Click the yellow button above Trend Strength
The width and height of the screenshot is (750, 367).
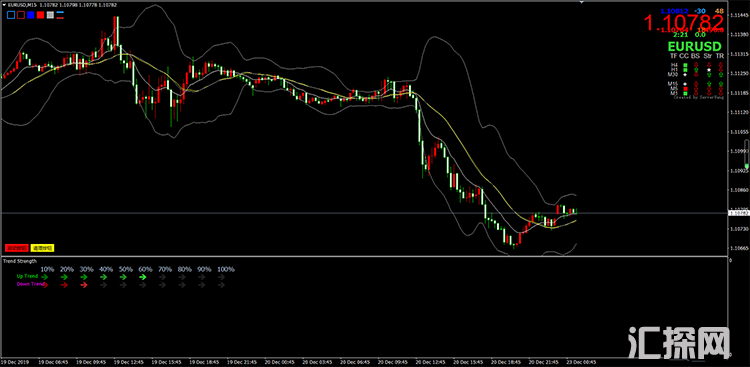(43, 248)
